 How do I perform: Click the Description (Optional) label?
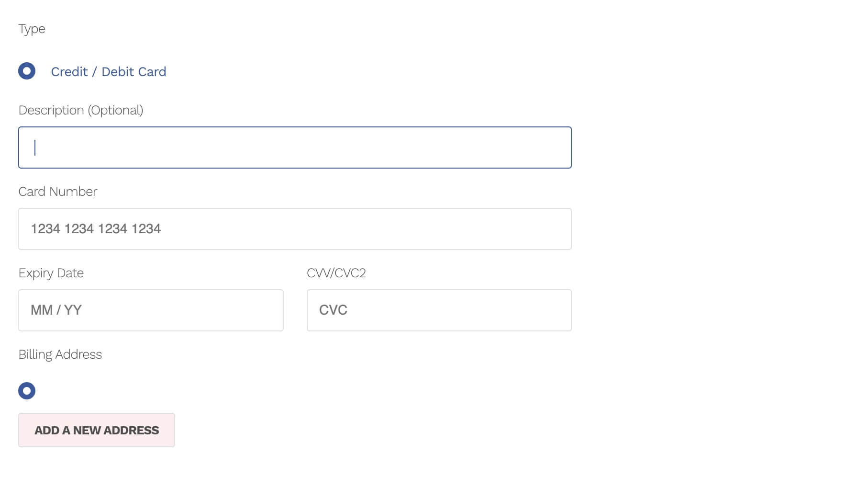pos(80,110)
